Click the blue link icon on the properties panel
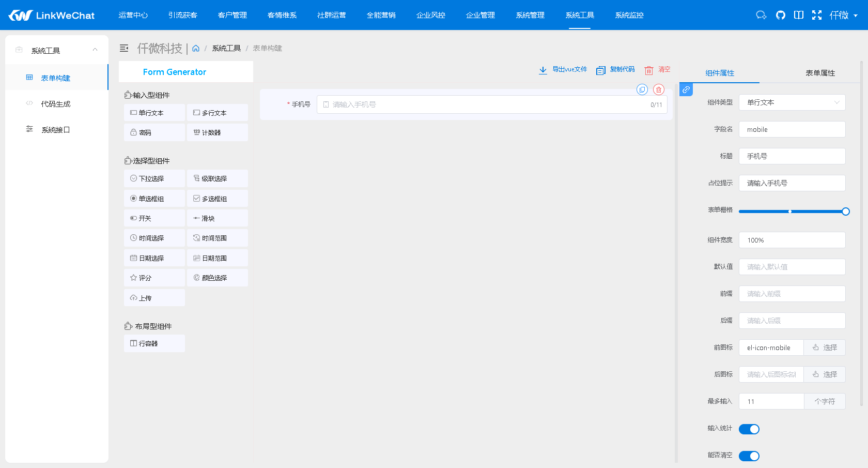 [x=686, y=89]
